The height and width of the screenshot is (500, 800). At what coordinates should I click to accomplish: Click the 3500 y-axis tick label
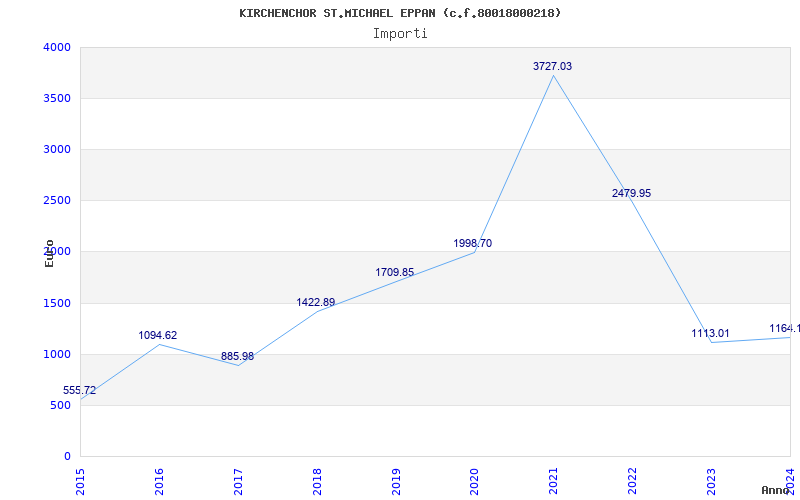point(57,98)
